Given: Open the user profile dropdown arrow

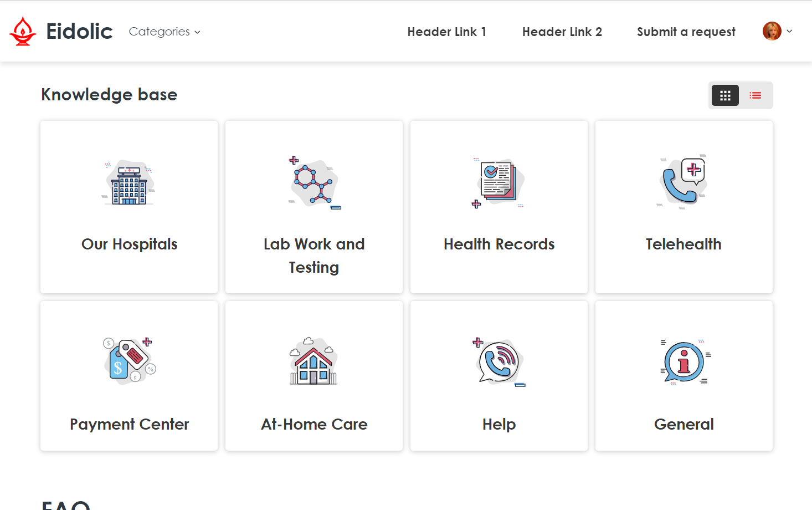Looking at the screenshot, I should [789, 31].
